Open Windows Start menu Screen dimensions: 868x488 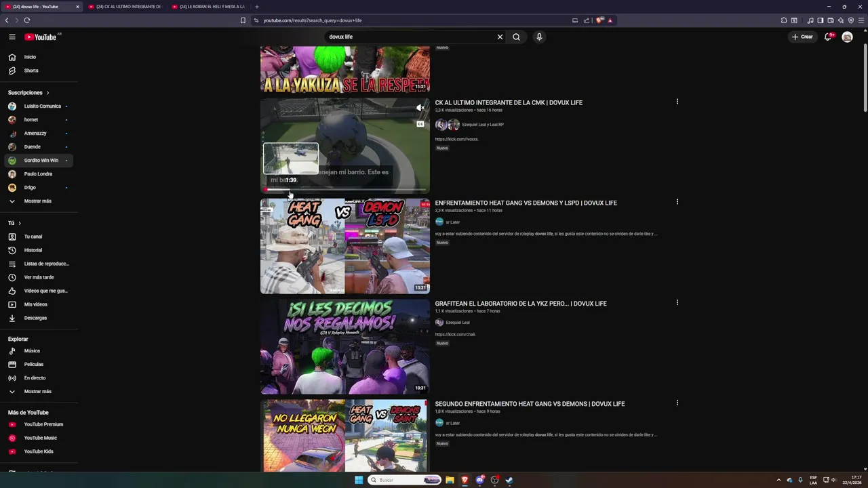click(359, 480)
